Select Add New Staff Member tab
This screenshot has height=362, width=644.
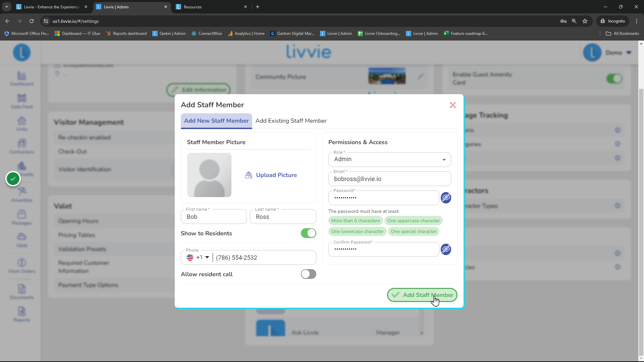[216, 121]
